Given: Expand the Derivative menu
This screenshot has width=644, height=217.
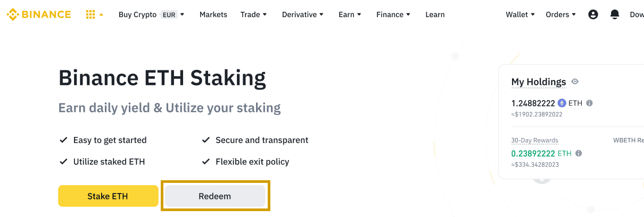Looking at the screenshot, I should (x=303, y=14).
